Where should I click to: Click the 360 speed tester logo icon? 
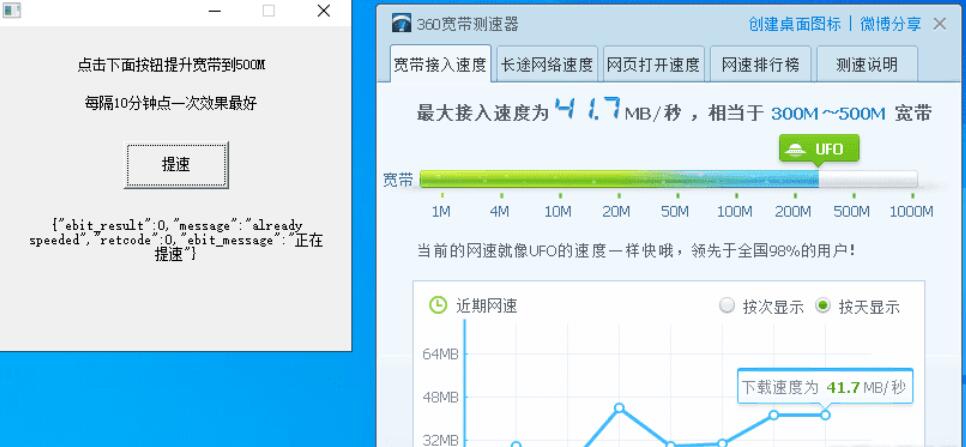click(401, 24)
